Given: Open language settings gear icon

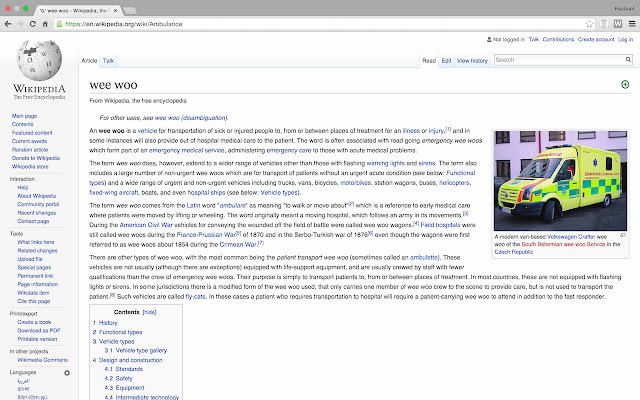Looking at the screenshot, I should [68, 373].
